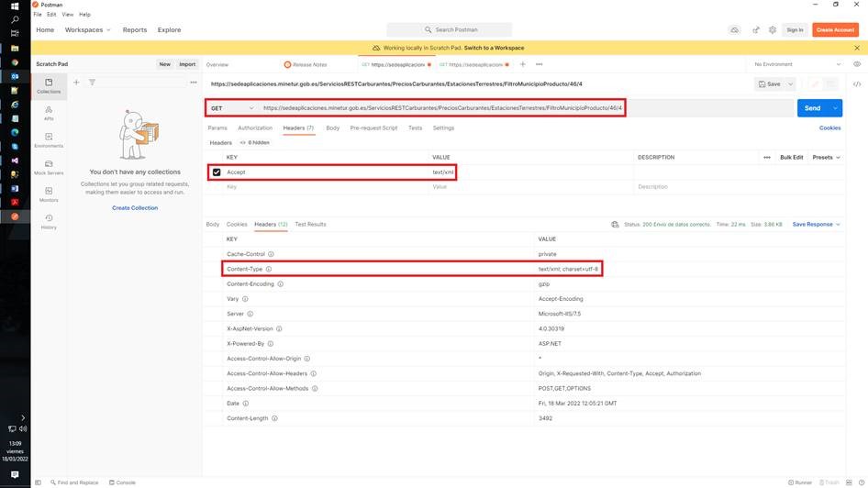Click the New button in Scratch Pad

[x=165, y=64]
